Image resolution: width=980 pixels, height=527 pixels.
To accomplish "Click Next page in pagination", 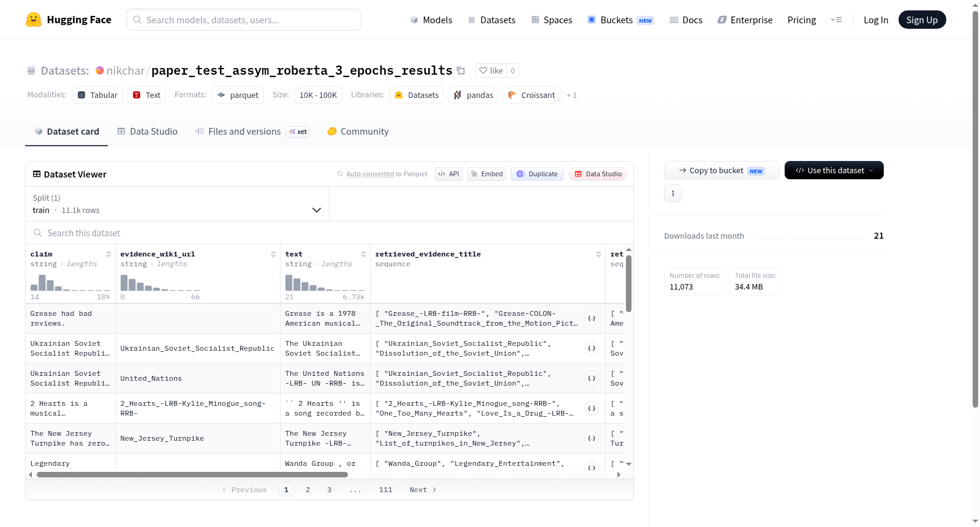I will (423, 490).
